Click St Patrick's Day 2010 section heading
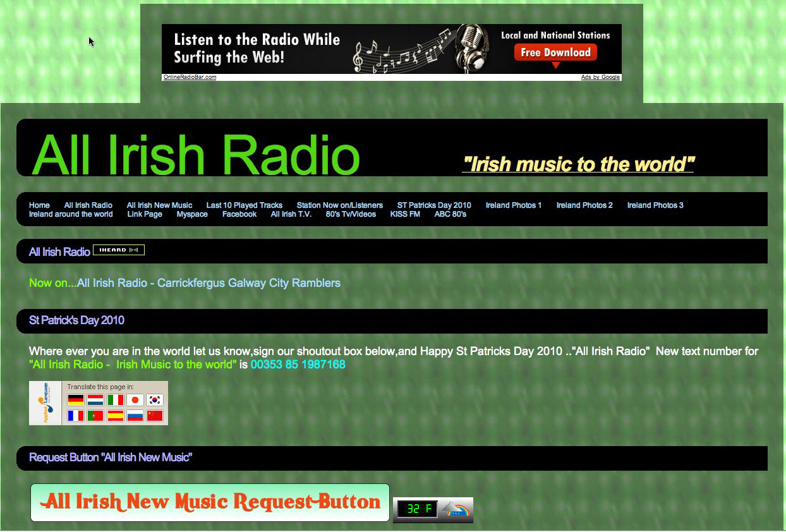786x532 pixels. tap(76, 320)
